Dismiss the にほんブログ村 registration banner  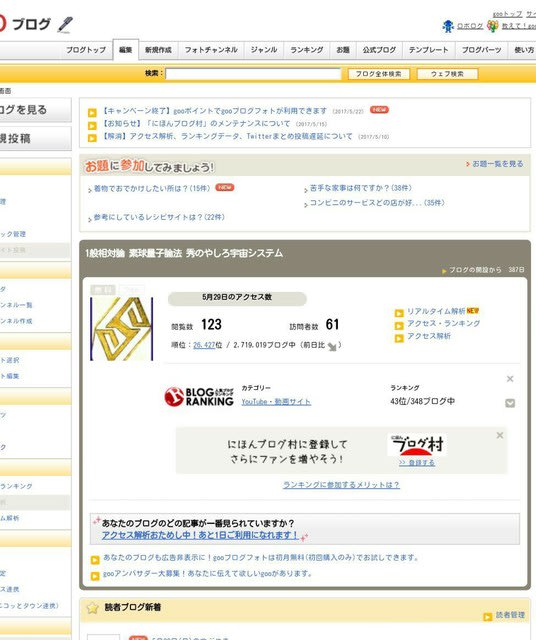pyautogui.click(x=500, y=436)
